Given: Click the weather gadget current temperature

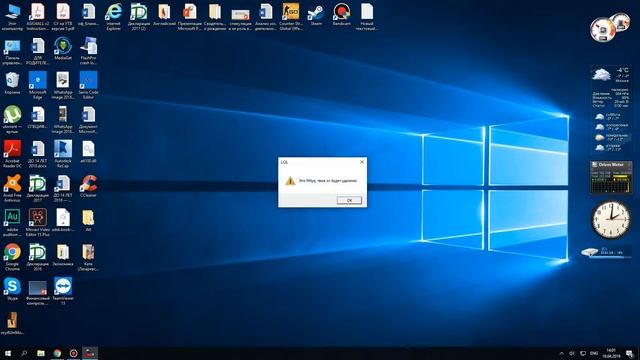Looking at the screenshot, I should pos(622,71).
